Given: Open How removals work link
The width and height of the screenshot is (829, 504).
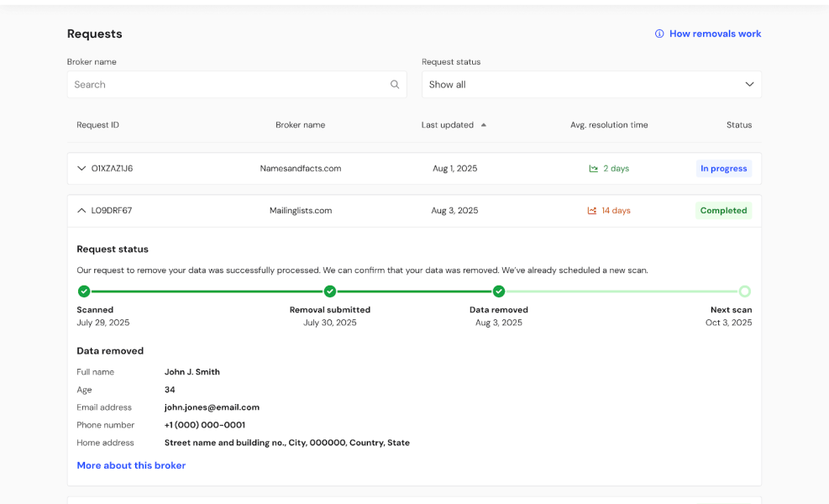Looking at the screenshot, I should pos(714,34).
